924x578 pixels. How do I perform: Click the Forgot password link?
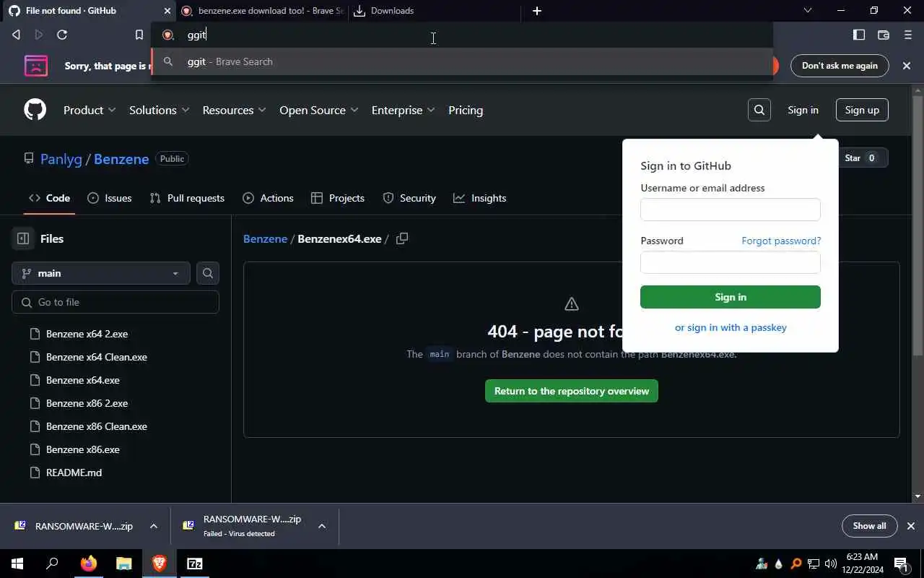point(781,241)
